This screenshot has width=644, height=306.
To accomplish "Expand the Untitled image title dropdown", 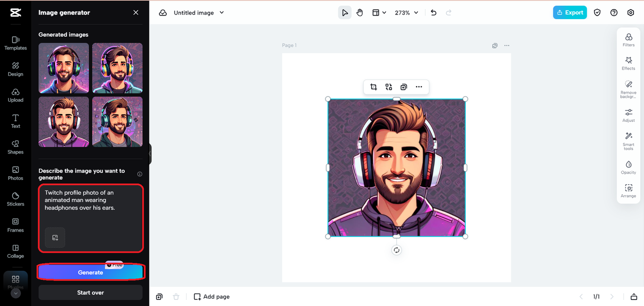I will pos(222,13).
